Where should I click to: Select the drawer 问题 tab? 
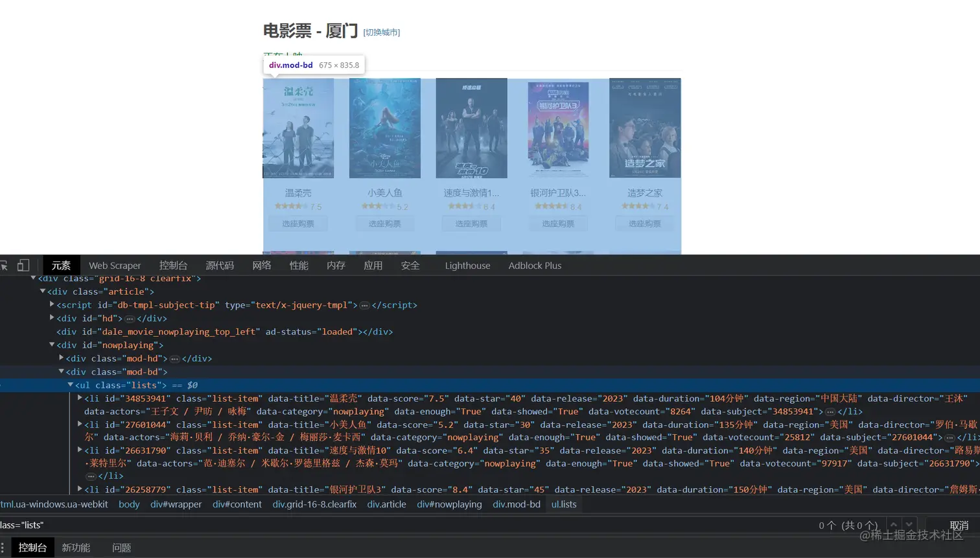point(121,548)
